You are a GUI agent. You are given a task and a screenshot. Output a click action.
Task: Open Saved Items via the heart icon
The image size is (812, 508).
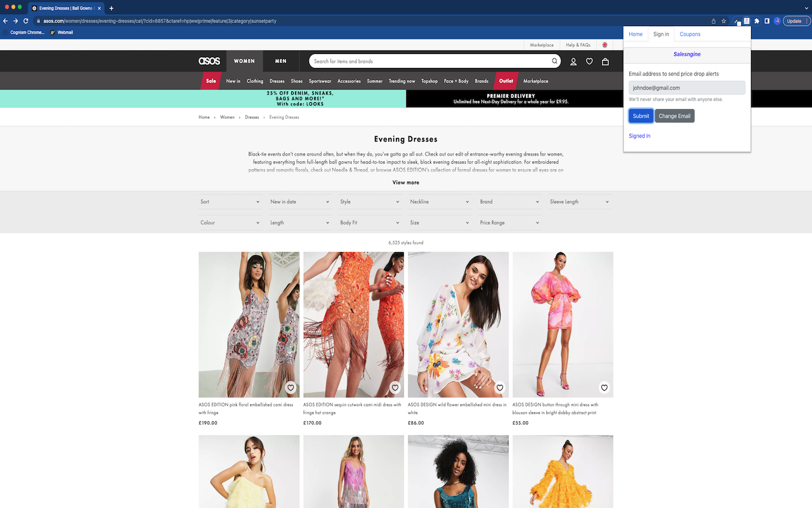[x=589, y=61]
